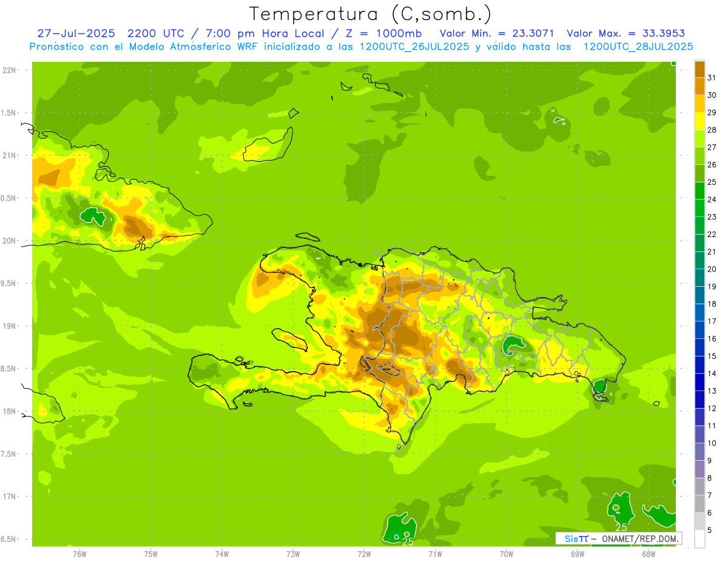The height and width of the screenshot is (562, 728).
Task: Click the valid-until time "1200UTC_28JUL2025"
Action: [638, 47]
